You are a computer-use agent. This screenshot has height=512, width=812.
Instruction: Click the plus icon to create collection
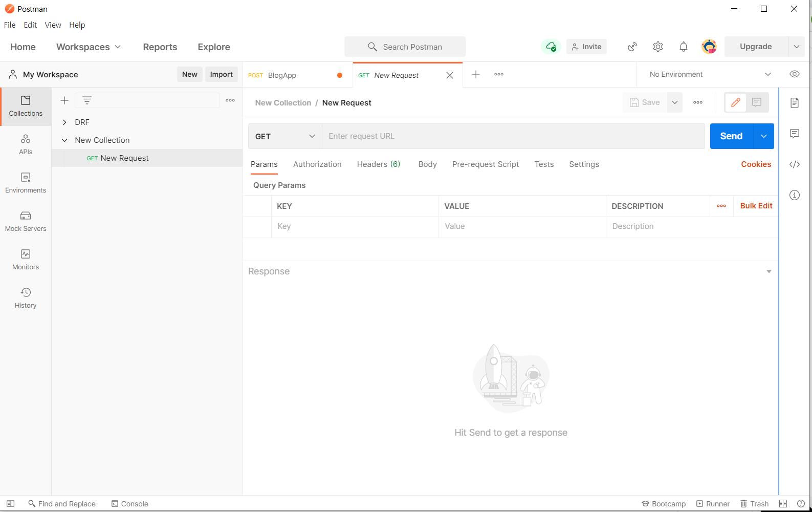[x=64, y=100]
